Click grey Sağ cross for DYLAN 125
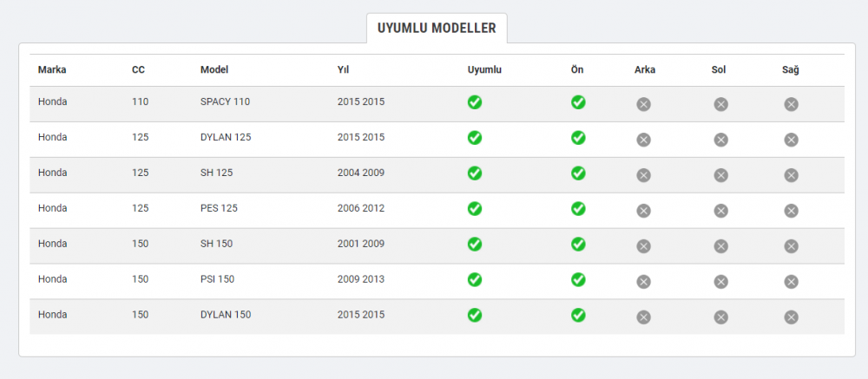The image size is (868, 379). click(x=791, y=140)
